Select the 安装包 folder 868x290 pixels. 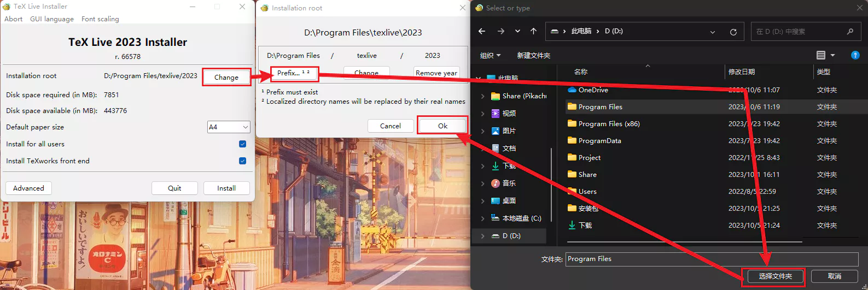point(588,209)
